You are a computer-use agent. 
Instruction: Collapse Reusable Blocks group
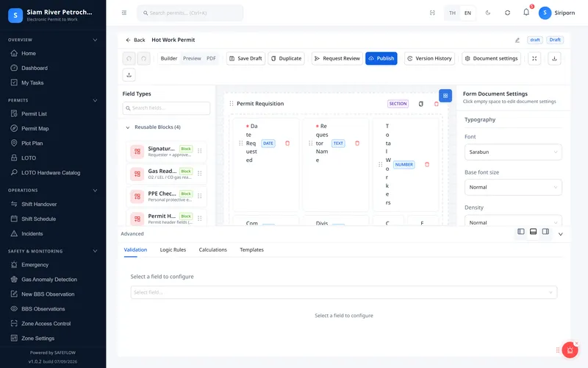click(127, 127)
